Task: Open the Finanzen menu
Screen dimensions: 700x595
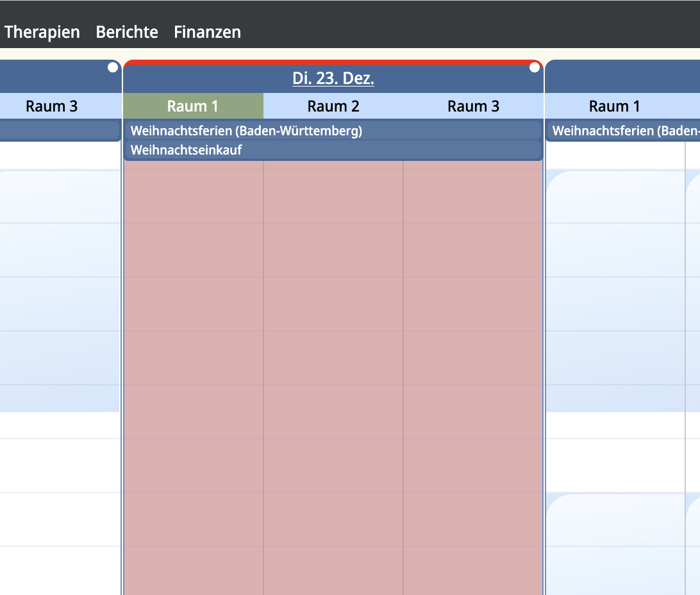Action: pyautogui.click(x=208, y=32)
